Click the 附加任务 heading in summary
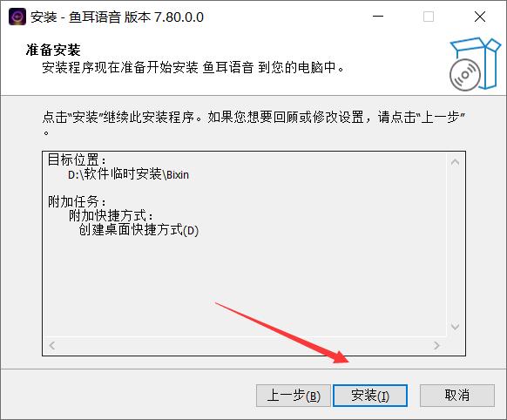The height and width of the screenshot is (420, 507). (77, 202)
